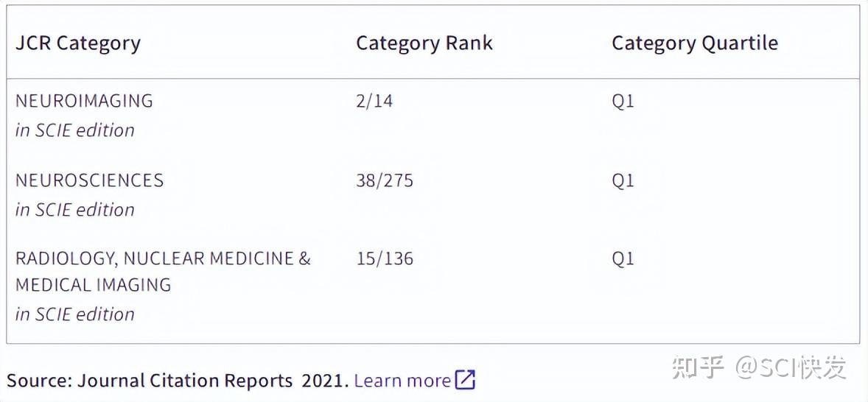868x402 pixels.
Task: Click Q1 quartile in the NEUROIMAGING row
Action: (623, 101)
